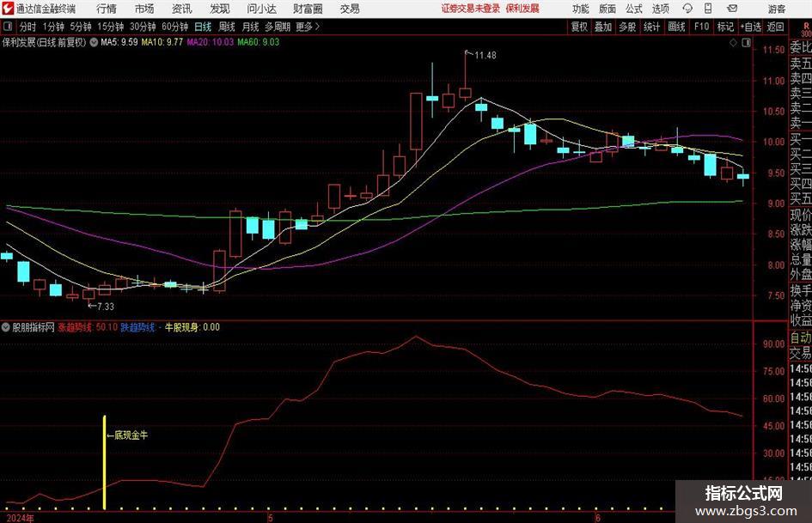Screen dimensions: 812x523
Task: Open the dropdown arrow beside 股朋指标网 indicator
Action: click(6, 327)
